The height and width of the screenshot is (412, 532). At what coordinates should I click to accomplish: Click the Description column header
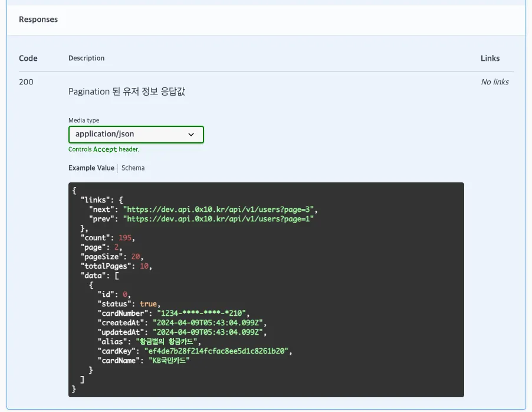87,58
